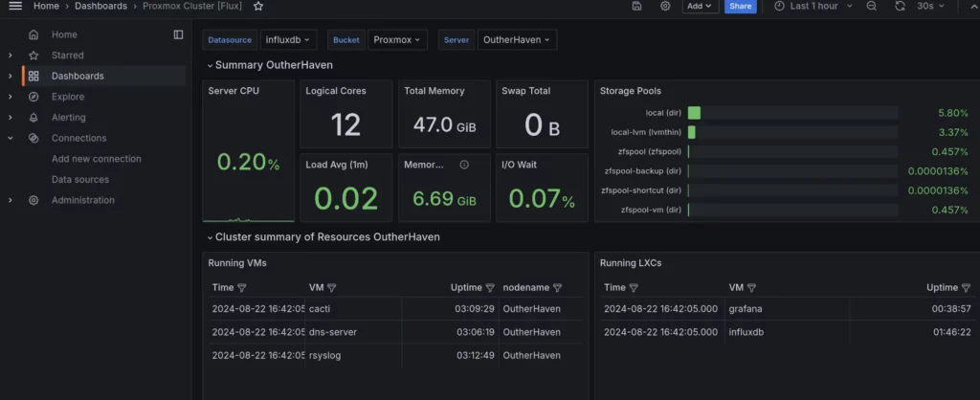980x400 pixels.
Task: Click the Home house icon in sidebar
Action: click(x=33, y=34)
